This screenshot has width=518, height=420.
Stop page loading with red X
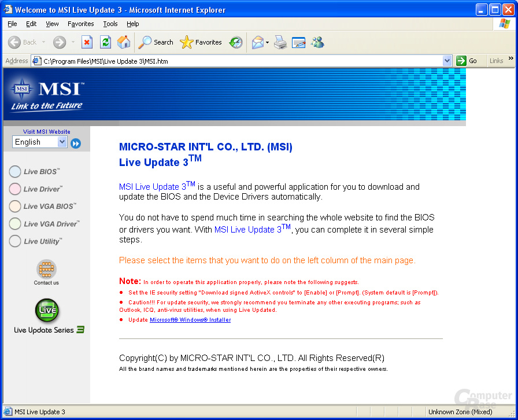[x=87, y=42]
